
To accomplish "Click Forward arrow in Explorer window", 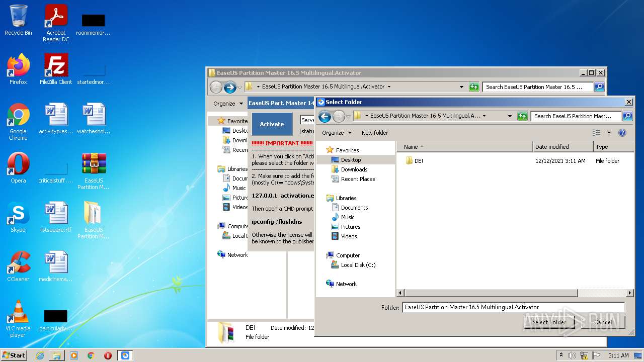I will pos(230,87).
